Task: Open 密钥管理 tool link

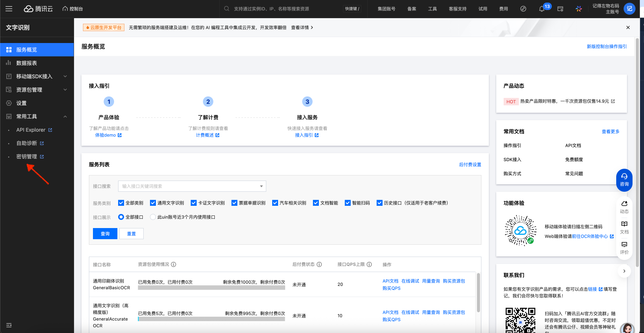Action: [x=30, y=156]
